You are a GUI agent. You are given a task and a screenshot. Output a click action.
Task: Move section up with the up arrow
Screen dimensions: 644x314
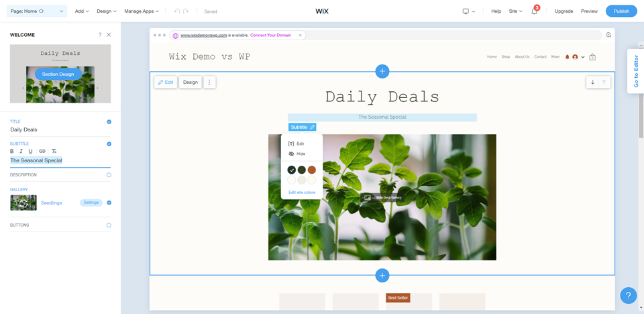[x=604, y=83]
